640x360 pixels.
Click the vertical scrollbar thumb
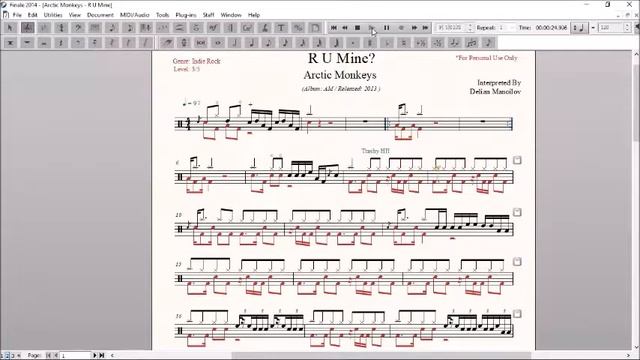(x=636, y=102)
